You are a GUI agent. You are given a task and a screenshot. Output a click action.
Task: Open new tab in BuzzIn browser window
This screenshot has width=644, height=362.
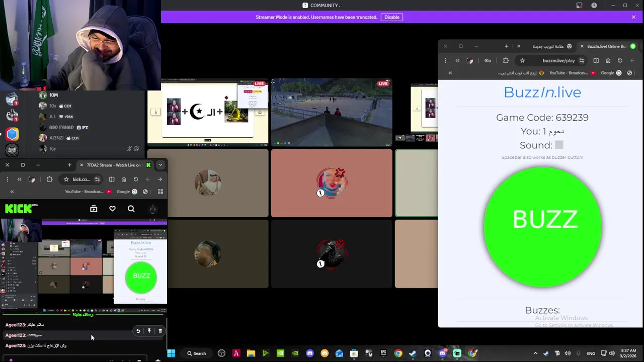(507, 46)
